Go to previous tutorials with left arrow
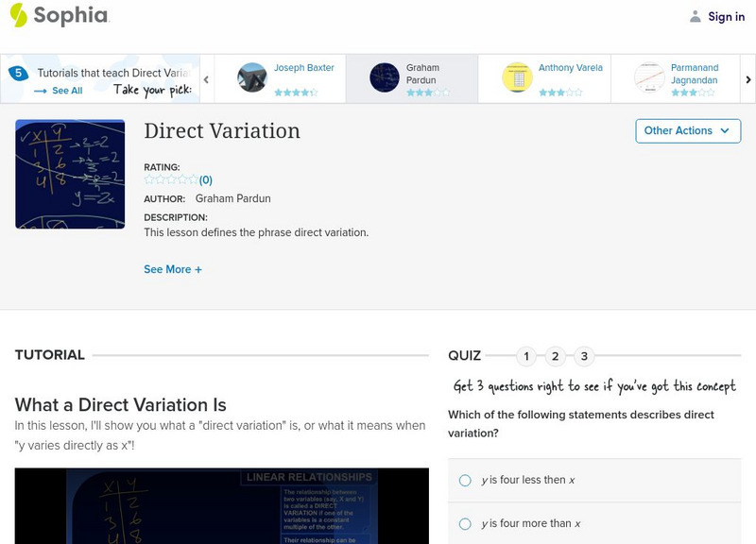This screenshot has width=756, height=544. coord(206,79)
